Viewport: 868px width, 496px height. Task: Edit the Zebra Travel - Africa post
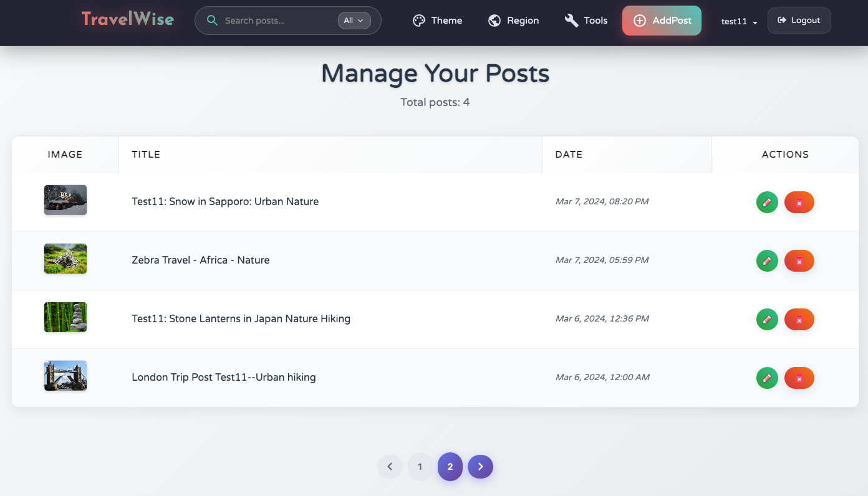pyautogui.click(x=767, y=260)
